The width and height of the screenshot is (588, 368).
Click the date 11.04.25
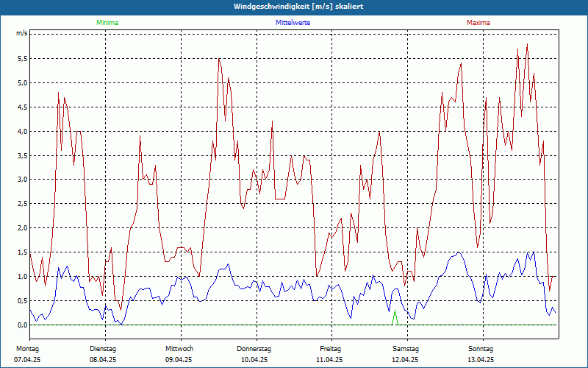(x=329, y=360)
